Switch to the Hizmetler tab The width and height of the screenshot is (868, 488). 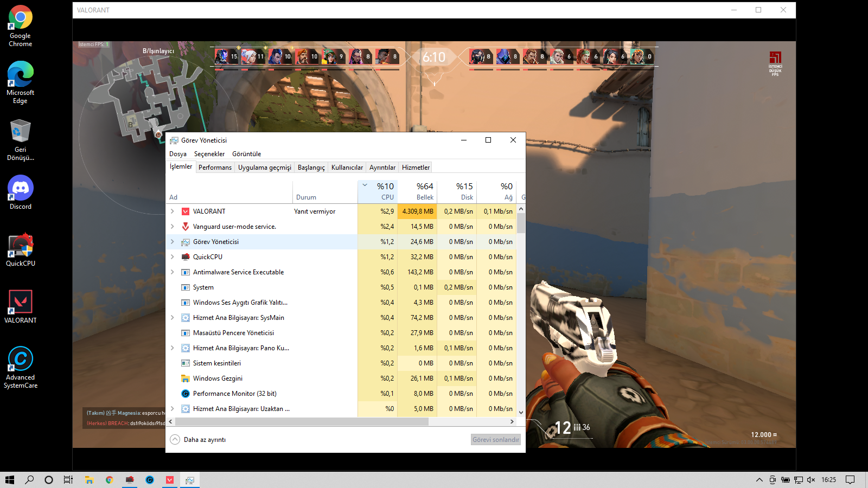(x=416, y=168)
